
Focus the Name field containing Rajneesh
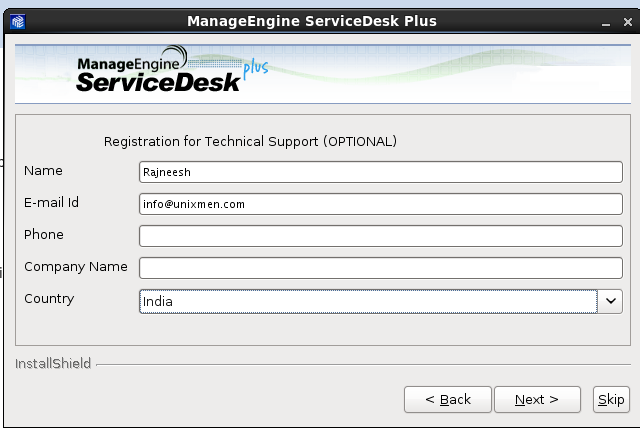380,172
